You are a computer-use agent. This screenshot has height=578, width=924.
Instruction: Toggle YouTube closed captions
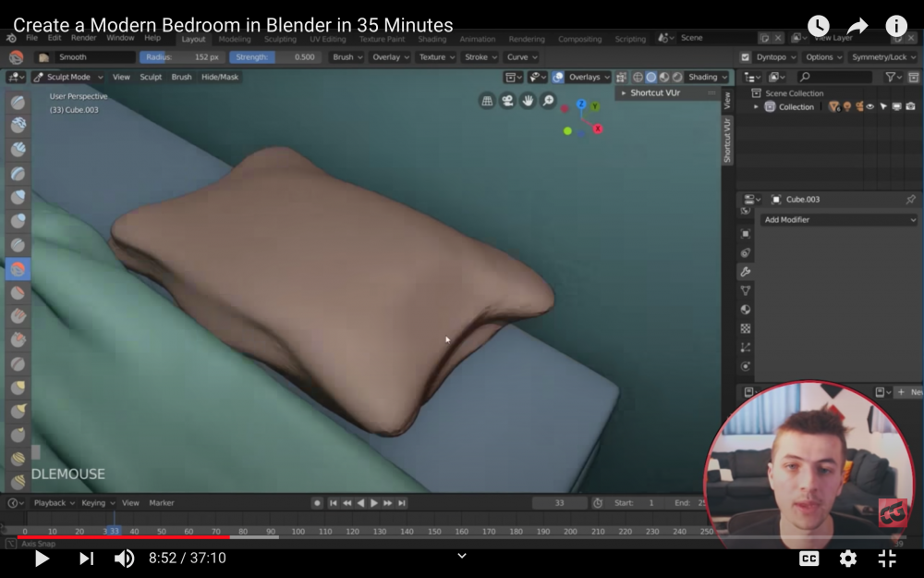pos(809,559)
